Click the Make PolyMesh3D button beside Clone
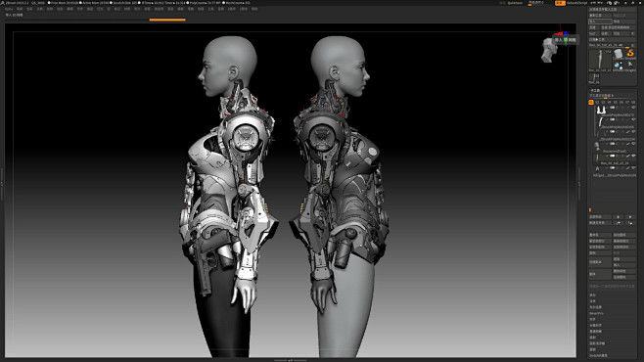644x362 pixels. (619, 27)
